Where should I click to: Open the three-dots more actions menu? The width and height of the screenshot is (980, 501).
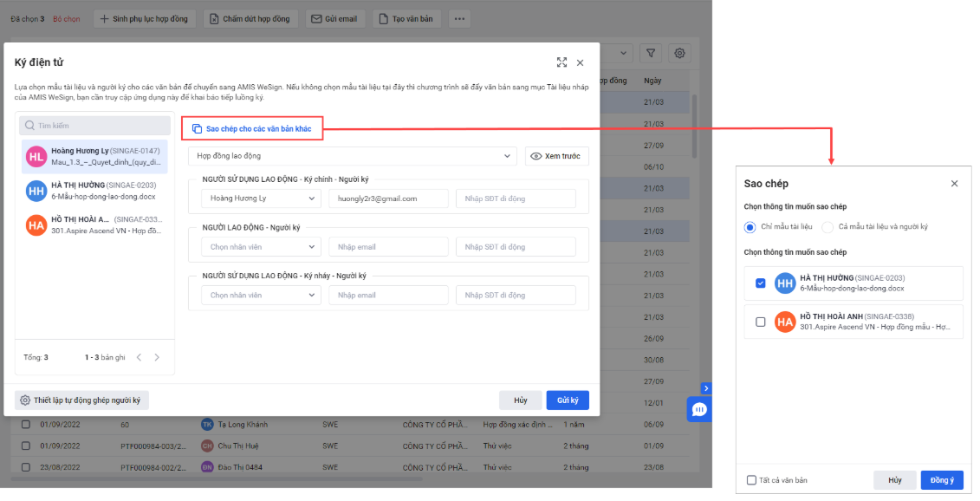click(459, 19)
